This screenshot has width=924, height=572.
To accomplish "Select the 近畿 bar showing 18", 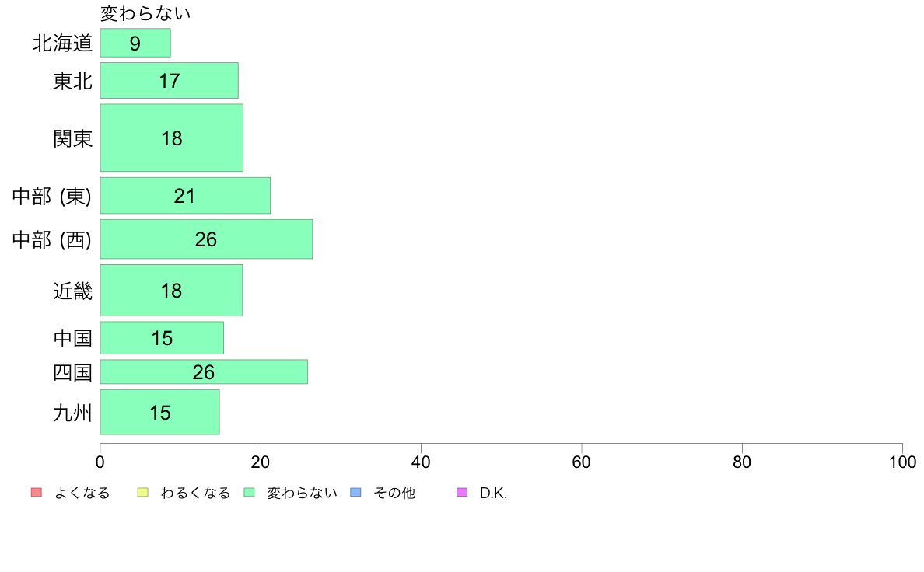I will coord(171,290).
